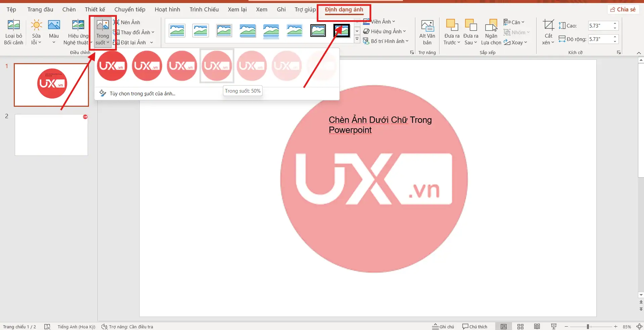The width and height of the screenshot is (644, 330).
Task: Open Alt Văn bản tool
Action: (427, 32)
